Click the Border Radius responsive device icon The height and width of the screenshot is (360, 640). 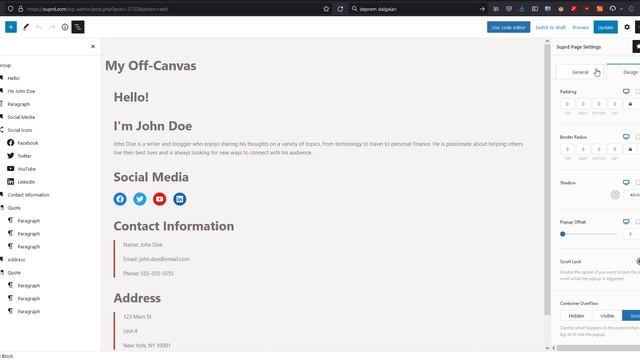626,137
